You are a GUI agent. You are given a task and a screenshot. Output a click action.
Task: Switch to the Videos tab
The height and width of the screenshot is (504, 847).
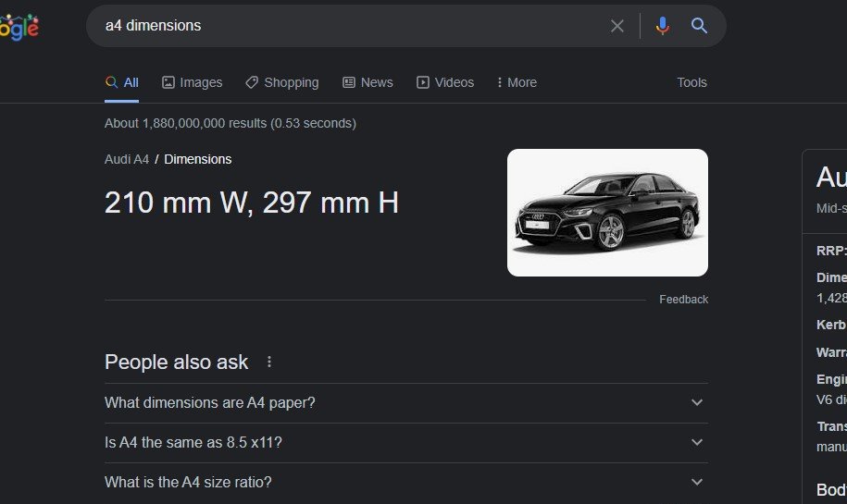point(445,82)
